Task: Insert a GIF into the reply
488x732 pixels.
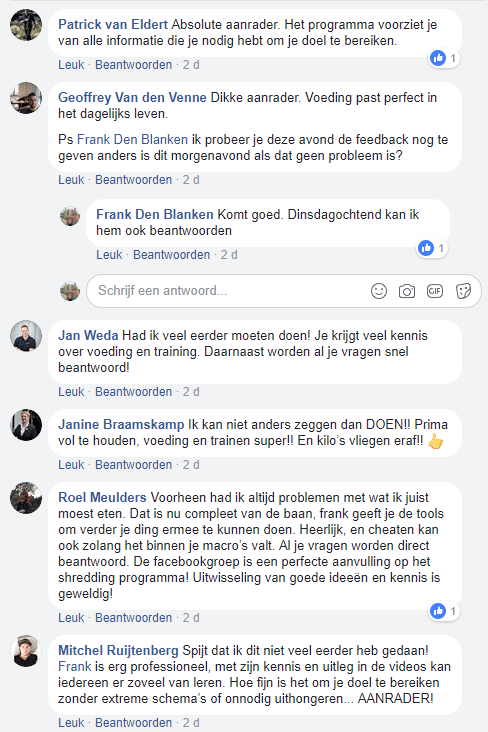Action: tap(435, 291)
